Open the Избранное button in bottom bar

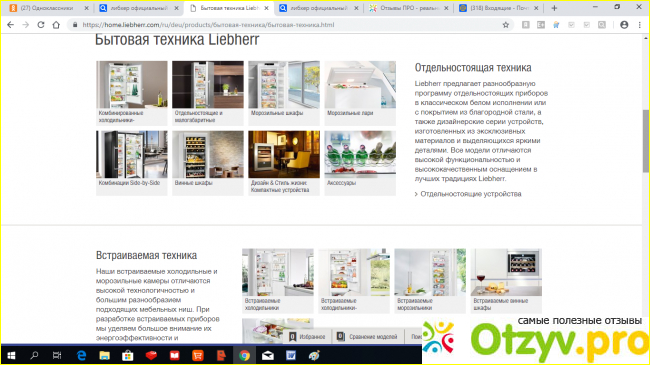click(x=307, y=336)
